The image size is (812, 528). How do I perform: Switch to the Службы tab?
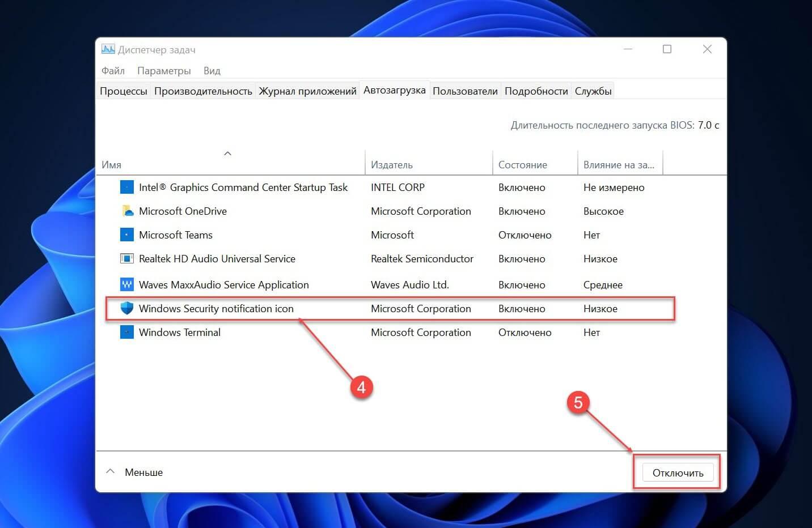(593, 91)
